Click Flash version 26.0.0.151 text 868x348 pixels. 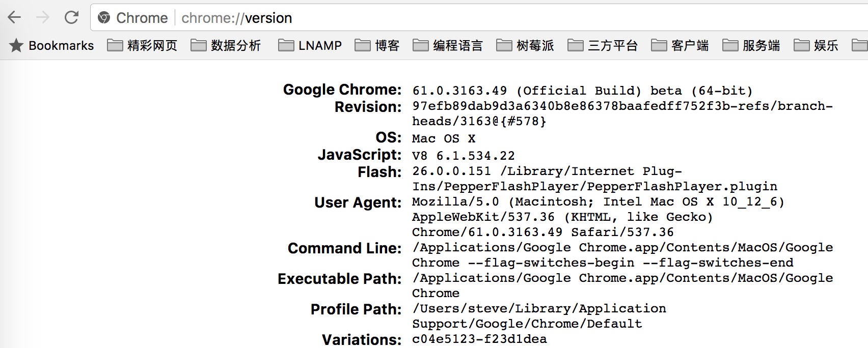coord(452,171)
